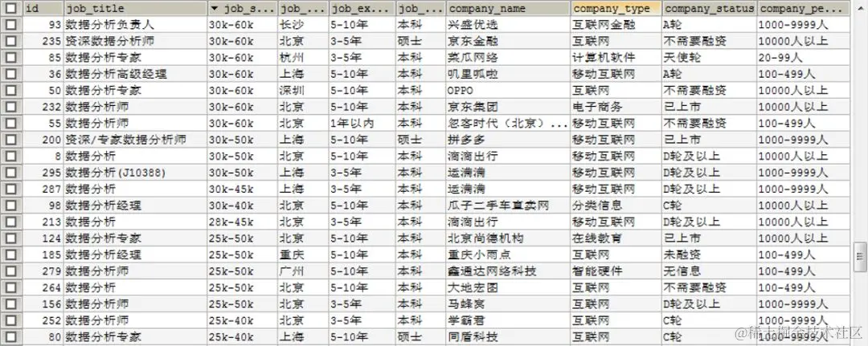The image size is (868, 346).
Task: Click the job_ex... column header
Action: pos(362,8)
